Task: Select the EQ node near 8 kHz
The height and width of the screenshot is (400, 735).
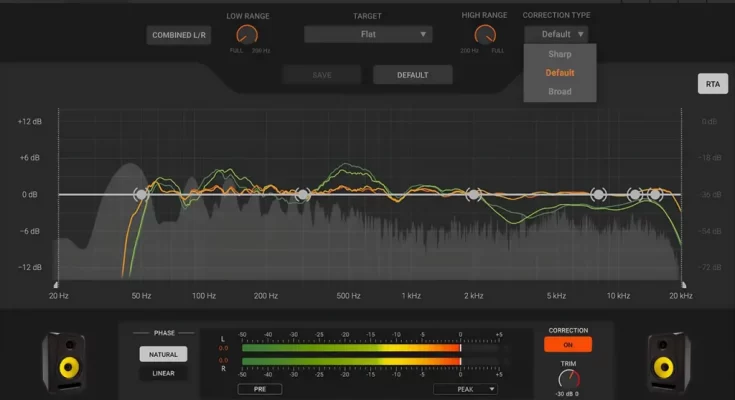Action: 598,195
